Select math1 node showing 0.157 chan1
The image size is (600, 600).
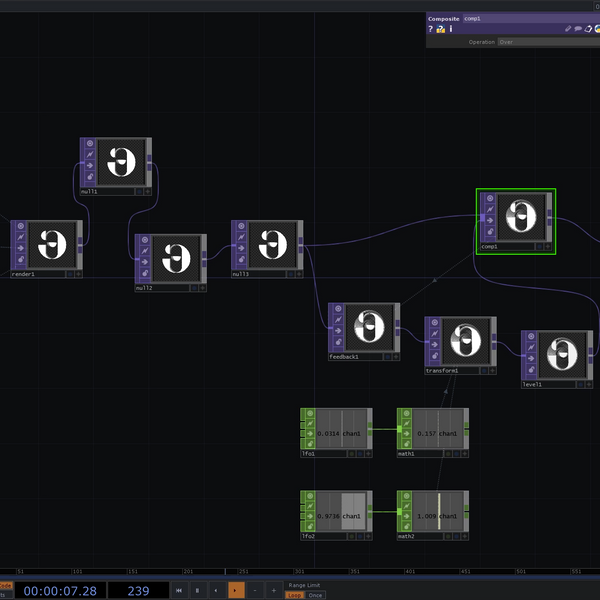coord(437,429)
